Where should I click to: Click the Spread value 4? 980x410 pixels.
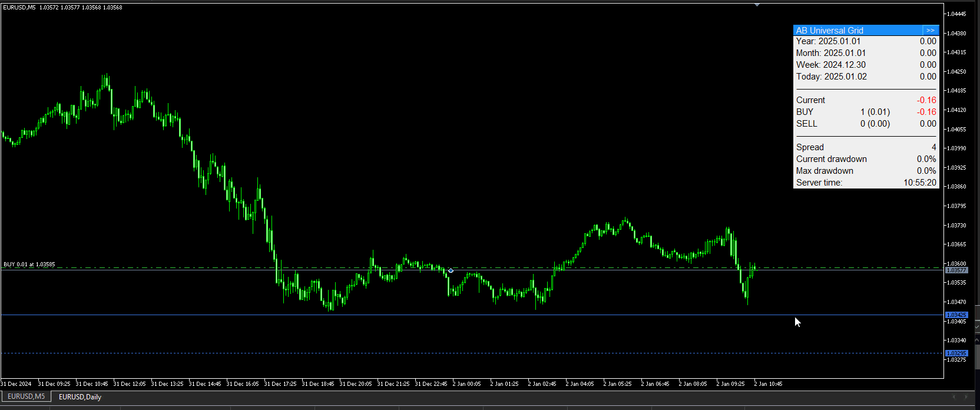point(933,147)
